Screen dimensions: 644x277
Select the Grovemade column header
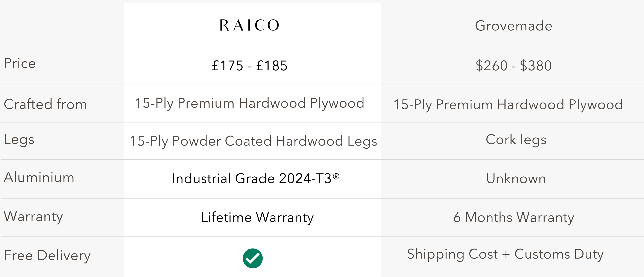[513, 26]
